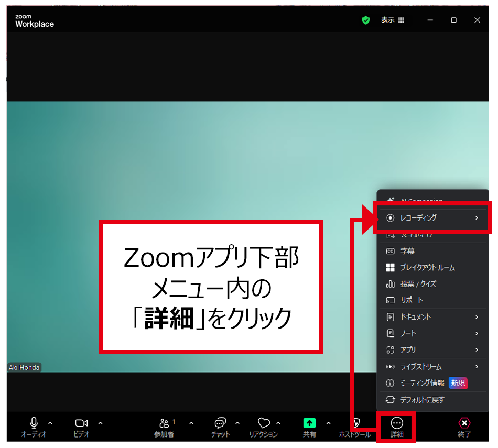498x448 pixels.
Task: Start screen share with green 共有 button
Action: pos(309,427)
